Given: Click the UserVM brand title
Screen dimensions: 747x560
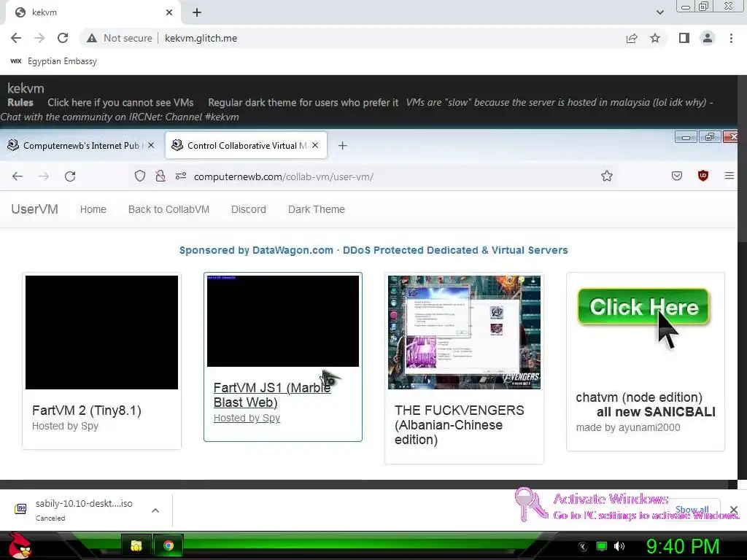Looking at the screenshot, I should pos(34,209).
